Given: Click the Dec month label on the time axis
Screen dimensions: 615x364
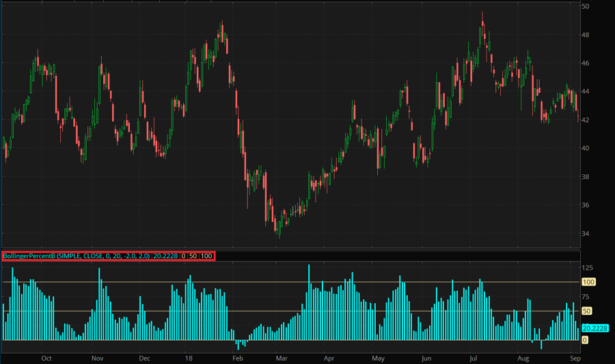Looking at the screenshot, I should pyautogui.click(x=144, y=357).
